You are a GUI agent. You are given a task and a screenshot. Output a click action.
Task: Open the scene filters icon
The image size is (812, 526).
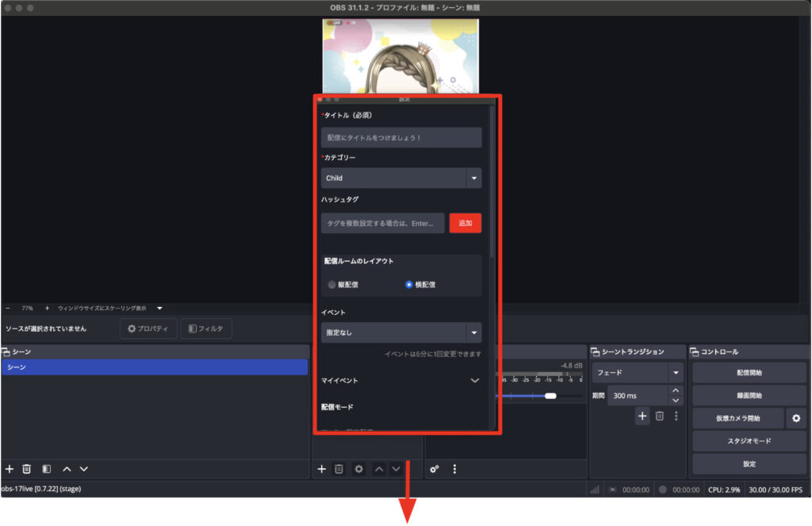pyautogui.click(x=47, y=469)
